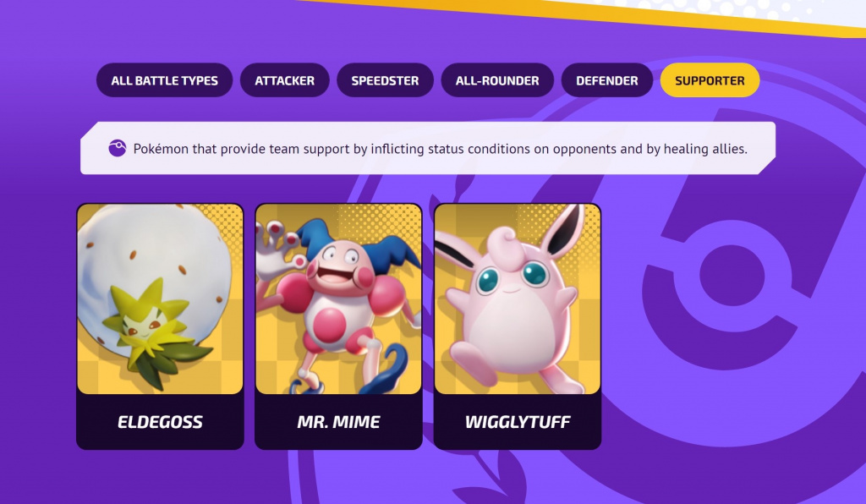Click Wigglytuff's curled hair tuft
This screenshot has height=504, width=866.
click(504, 247)
